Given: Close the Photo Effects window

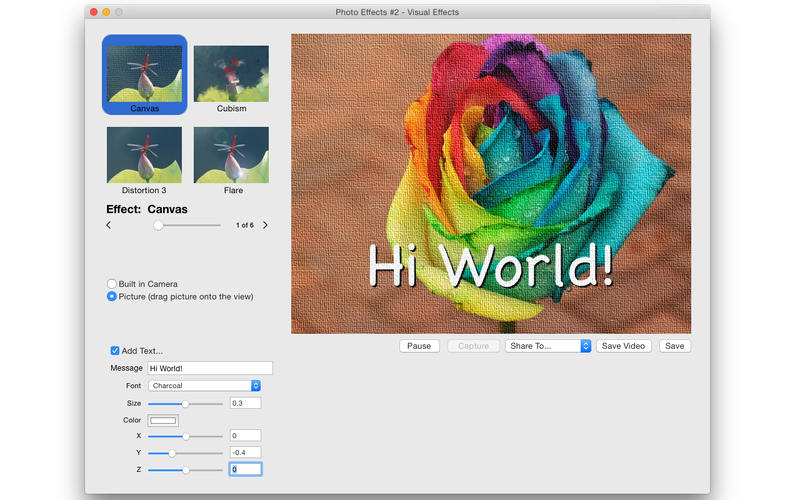Looking at the screenshot, I should click(x=94, y=12).
